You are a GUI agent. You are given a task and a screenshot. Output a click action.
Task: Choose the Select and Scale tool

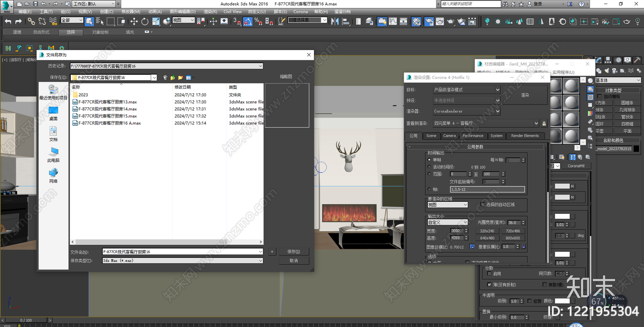[x=156, y=21]
